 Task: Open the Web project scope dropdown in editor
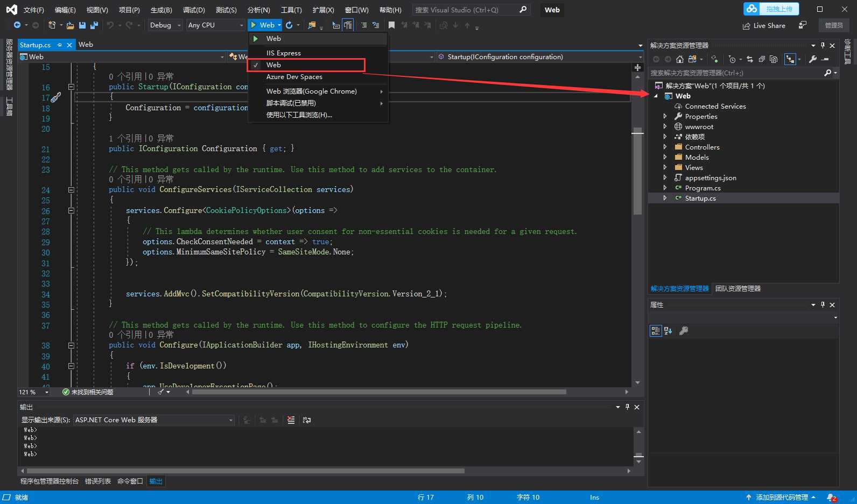click(x=122, y=57)
